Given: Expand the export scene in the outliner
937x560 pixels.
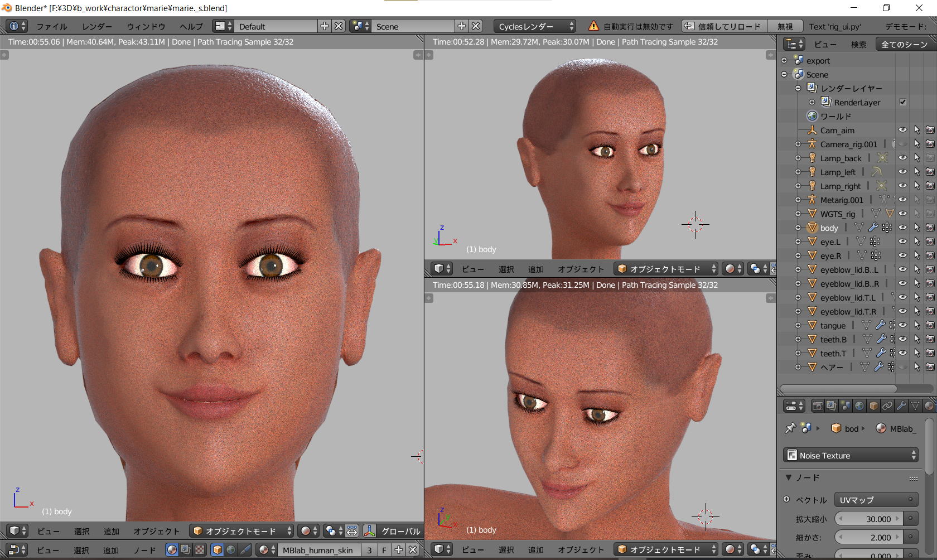Looking at the screenshot, I should pyautogui.click(x=784, y=60).
